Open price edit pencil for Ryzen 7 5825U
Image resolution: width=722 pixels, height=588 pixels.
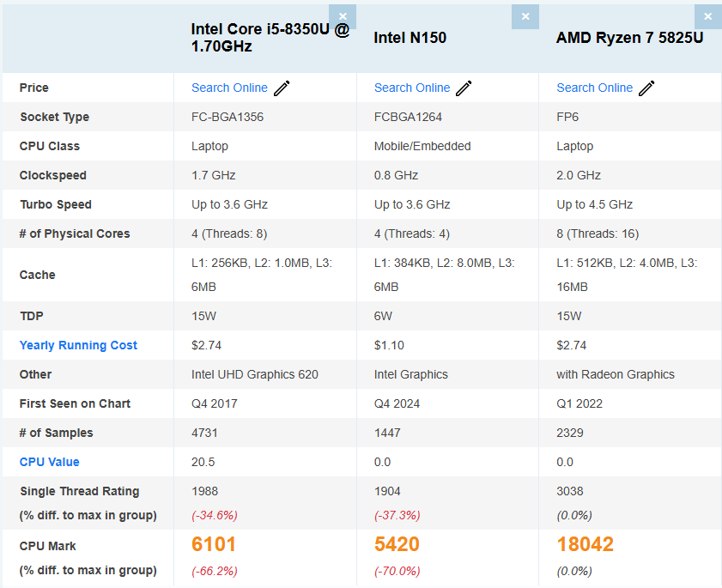(x=647, y=88)
